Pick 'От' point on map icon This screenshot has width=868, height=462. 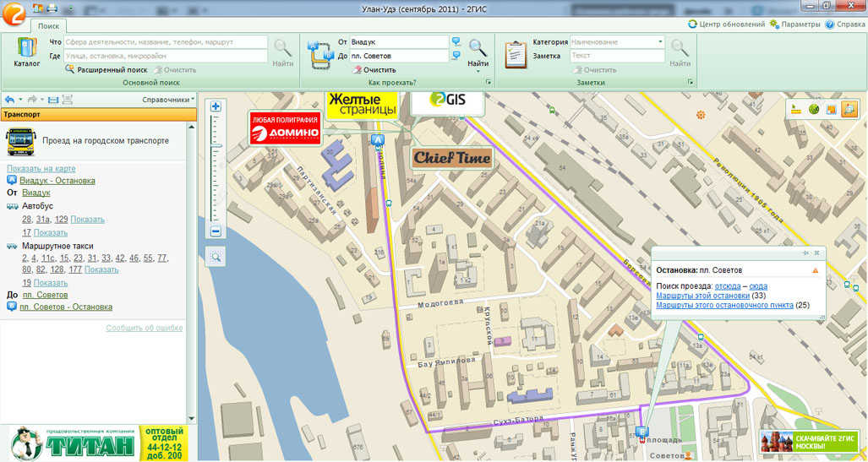(x=456, y=41)
